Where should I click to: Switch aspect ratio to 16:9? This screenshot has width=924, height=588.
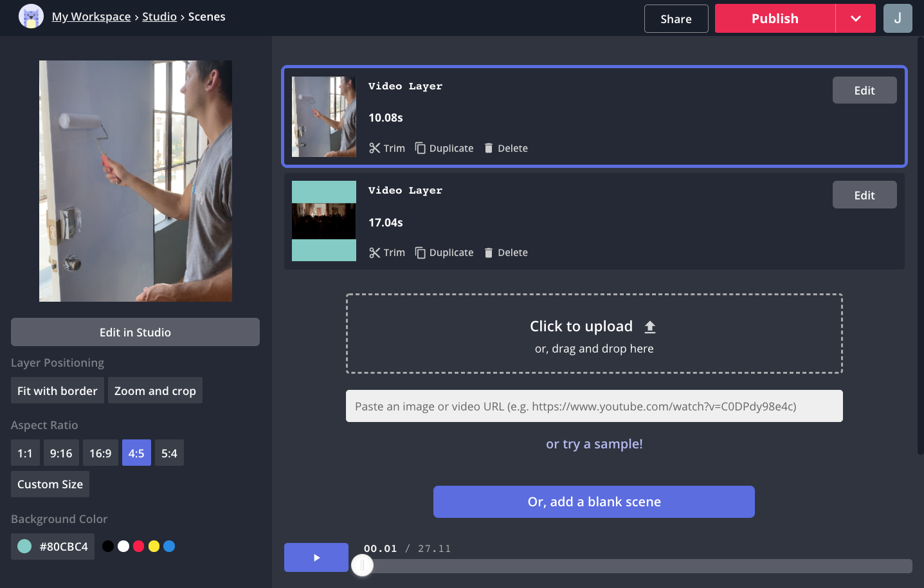click(x=100, y=453)
